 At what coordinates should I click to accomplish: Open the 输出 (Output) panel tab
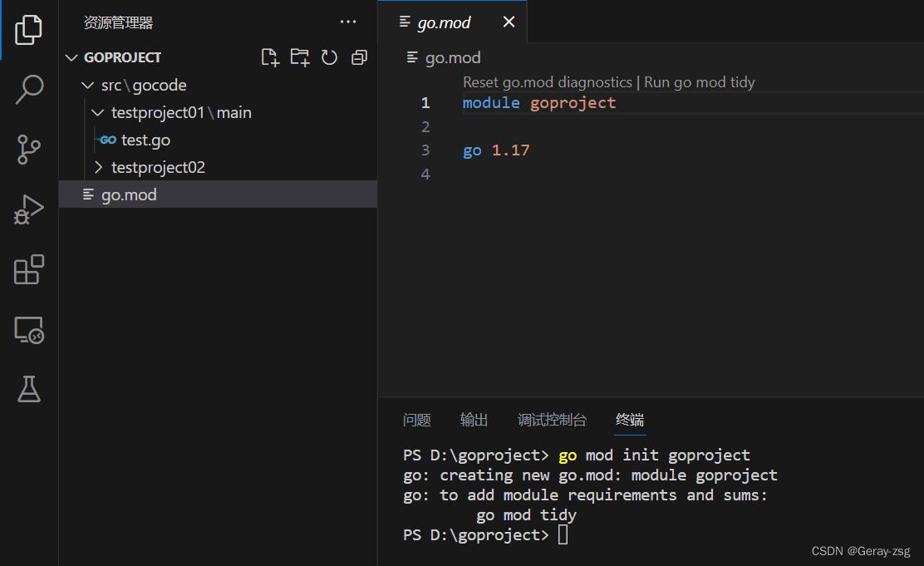tap(474, 420)
